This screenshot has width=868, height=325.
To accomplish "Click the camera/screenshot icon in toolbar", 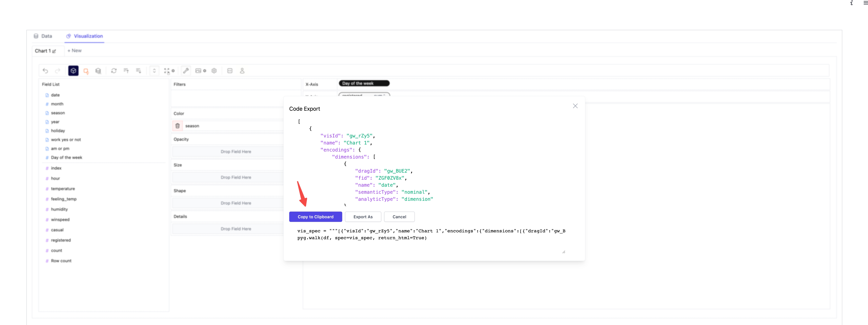I will pyautogui.click(x=198, y=71).
